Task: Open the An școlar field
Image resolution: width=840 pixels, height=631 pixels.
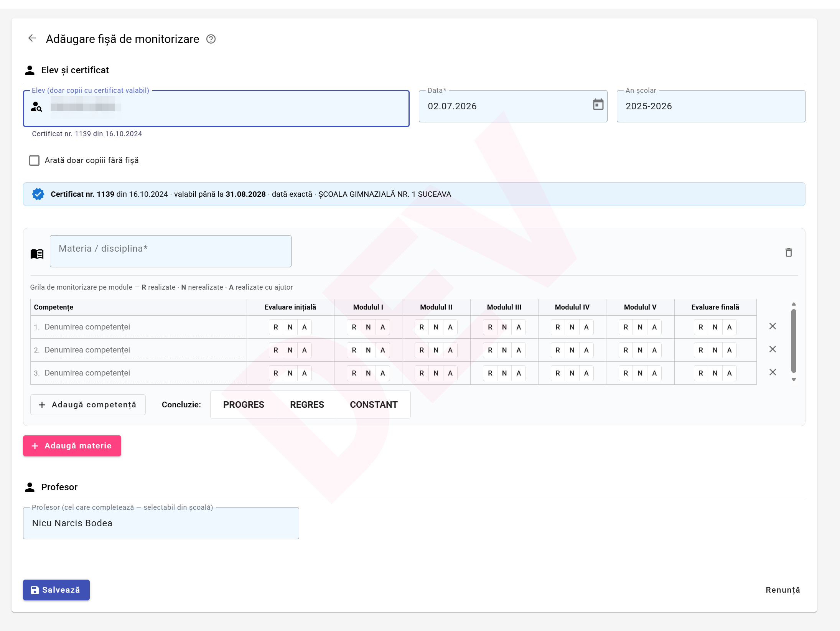Action: pyautogui.click(x=711, y=106)
